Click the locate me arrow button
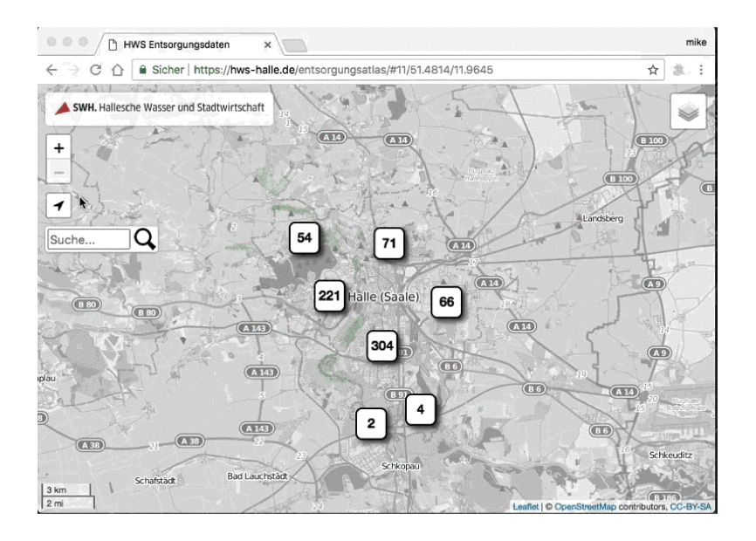 point(58,205)
